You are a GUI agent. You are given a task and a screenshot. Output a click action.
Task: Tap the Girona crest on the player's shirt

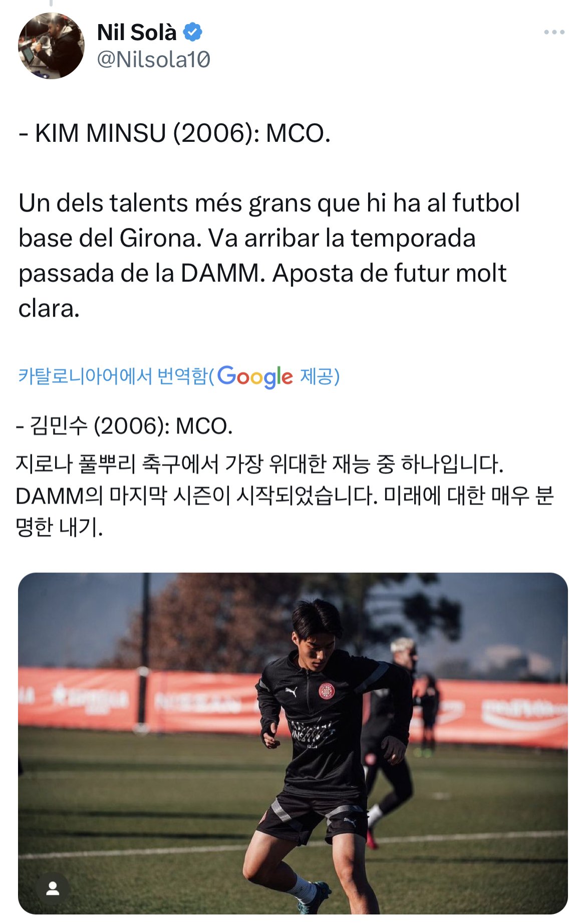point(327,691)
